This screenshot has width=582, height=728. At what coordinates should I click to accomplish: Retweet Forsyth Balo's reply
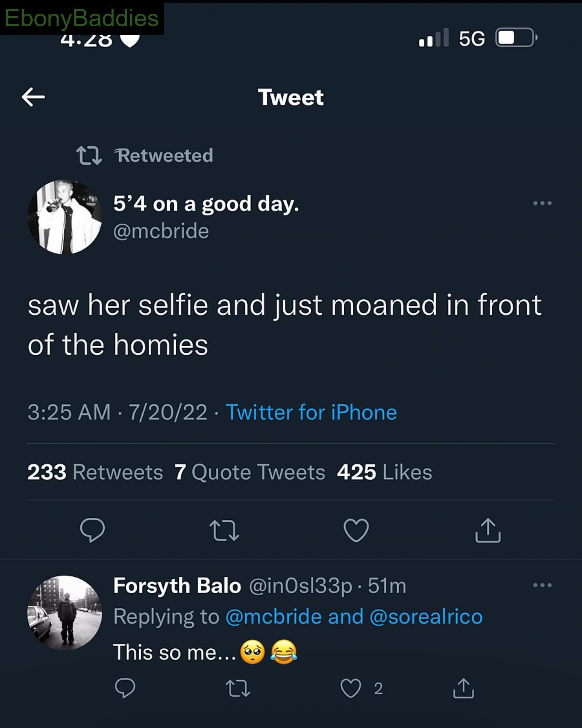(x=238, y=688)
